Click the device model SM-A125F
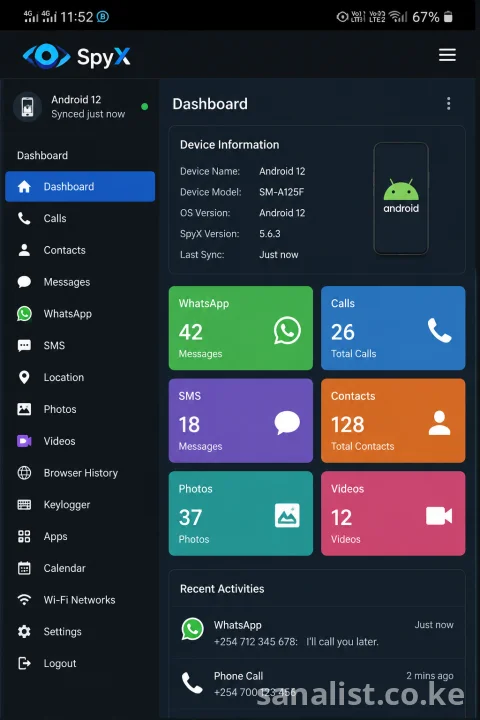The width and height of the screenshot is (480, 720). pyautogui.click(x=281, y=192)
